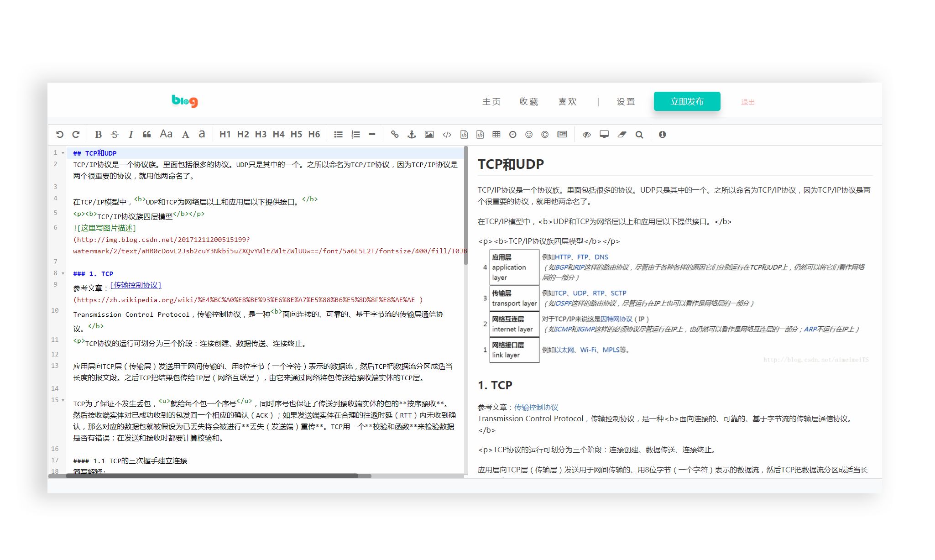Insert a block quote

click(147, 134)
